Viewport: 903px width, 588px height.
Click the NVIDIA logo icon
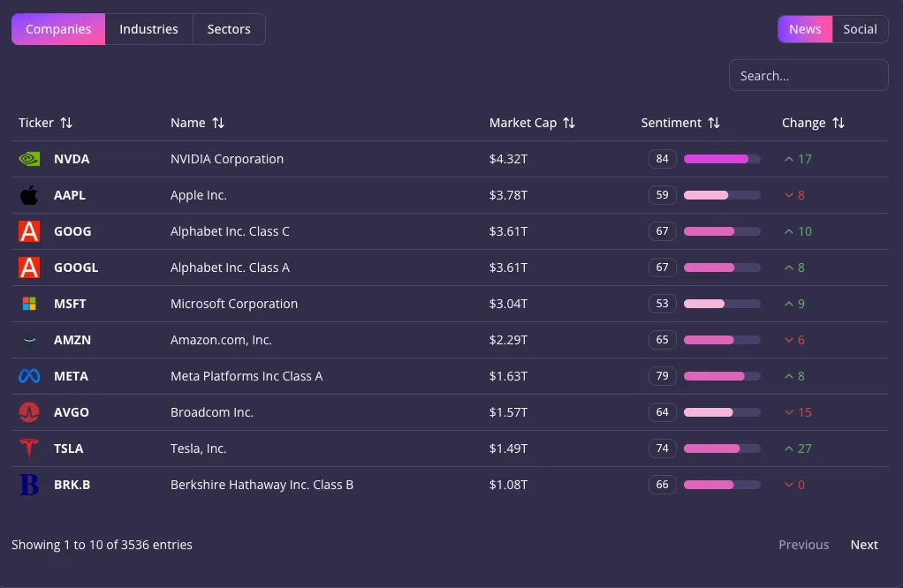coord(29,159)
